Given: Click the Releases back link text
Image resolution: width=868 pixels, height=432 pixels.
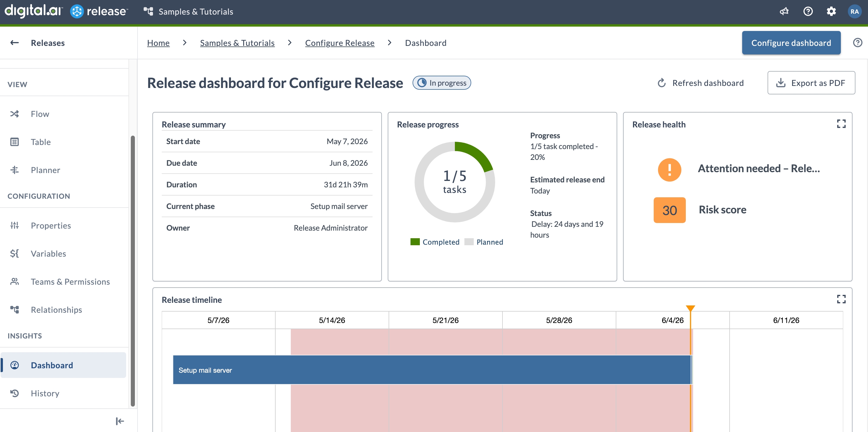Looking at the screenshot, I should pyautogui.click(x=48, y=43).
